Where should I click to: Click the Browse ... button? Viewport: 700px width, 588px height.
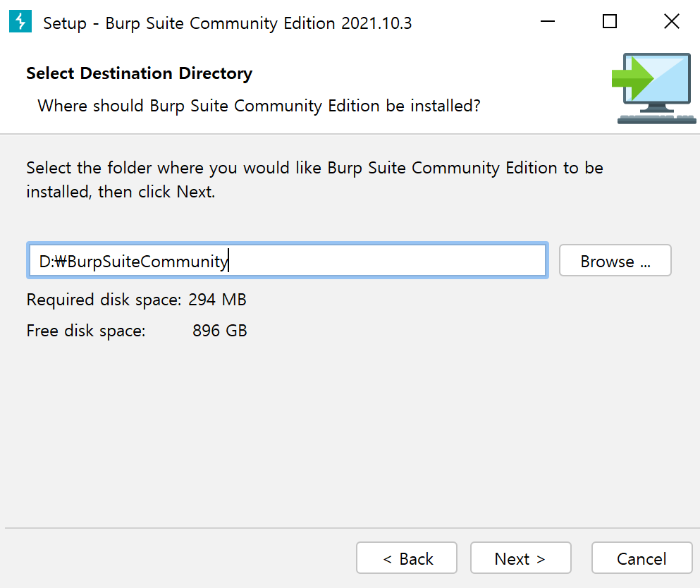tap(615, 260)
